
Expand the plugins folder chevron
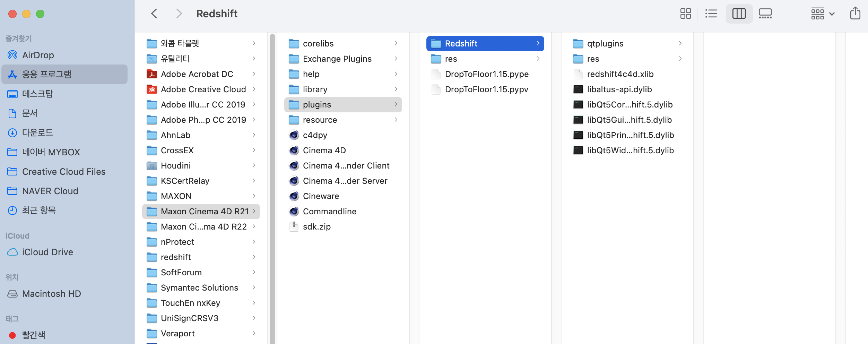point(396,104)
